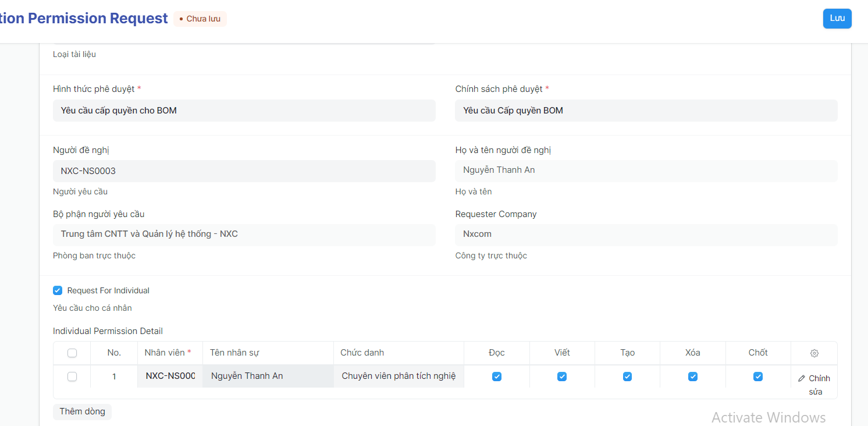
Task: Tick the select-all checkbox in table header
Action: [x=72, y=353]
